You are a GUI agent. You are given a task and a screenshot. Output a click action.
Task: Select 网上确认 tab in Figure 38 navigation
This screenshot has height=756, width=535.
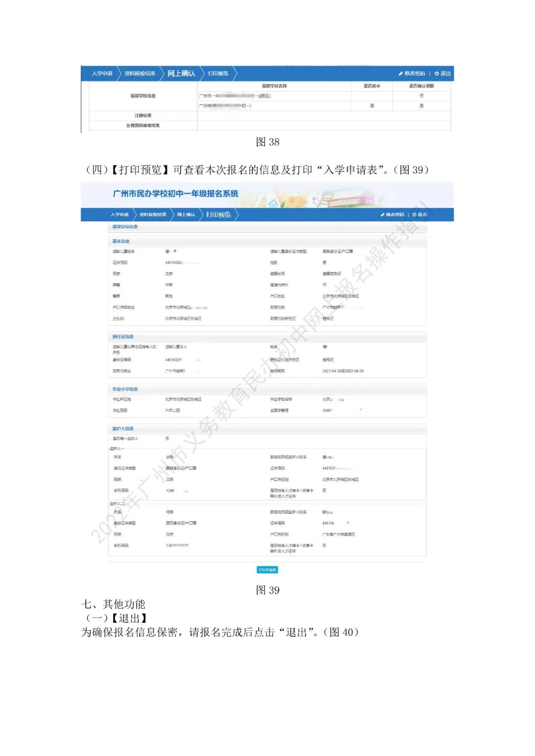click(x=181, y=73)
